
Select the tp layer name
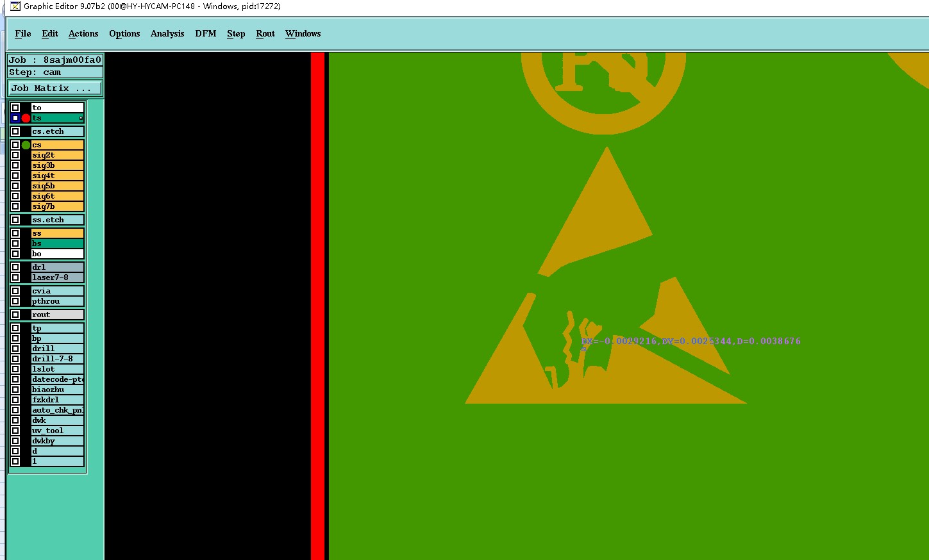coord(58,328)
